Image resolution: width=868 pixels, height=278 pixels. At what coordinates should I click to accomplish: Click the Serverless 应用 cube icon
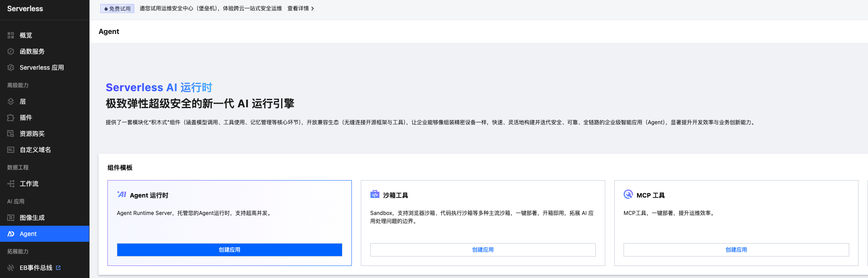(x=11, y=67)
